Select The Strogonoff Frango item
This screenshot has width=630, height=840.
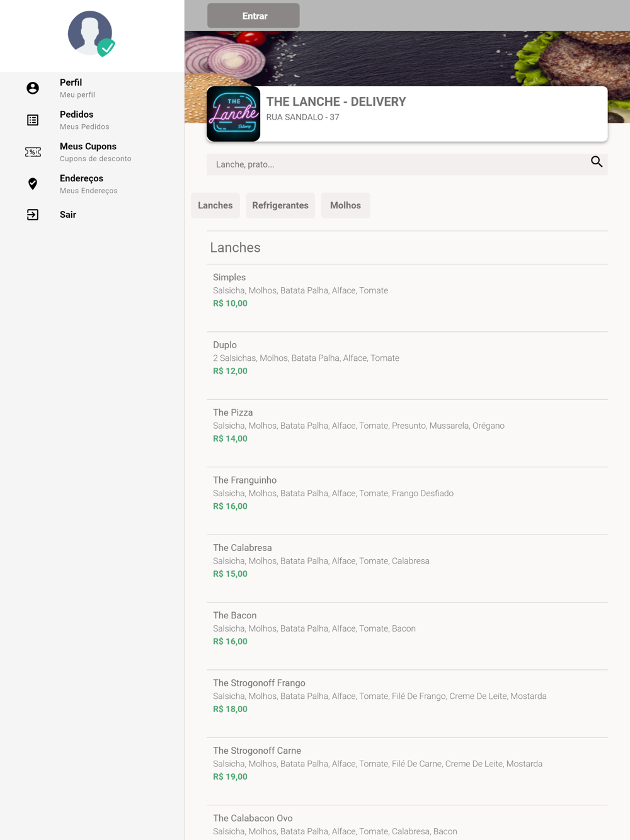pyautogui.click(x=407, y=703)
